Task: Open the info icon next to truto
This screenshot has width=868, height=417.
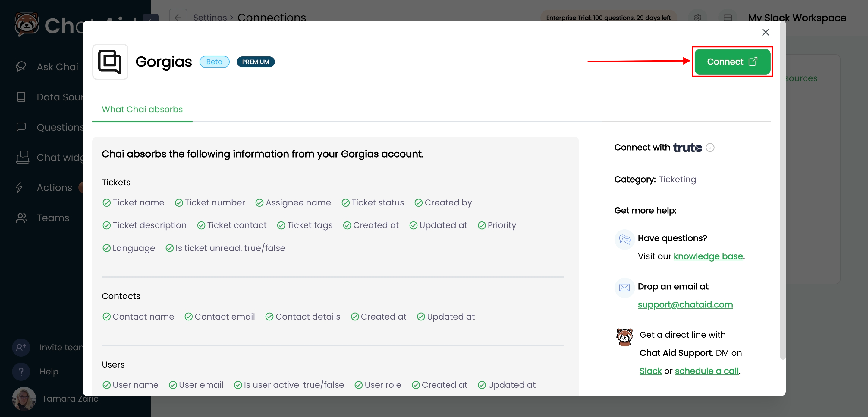Action: coord(710,148)
